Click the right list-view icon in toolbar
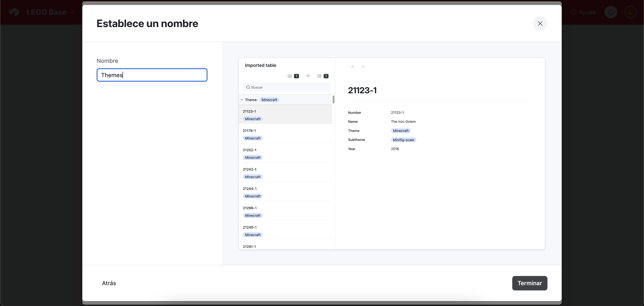644x306 pixels. click(x=319, y=76)
